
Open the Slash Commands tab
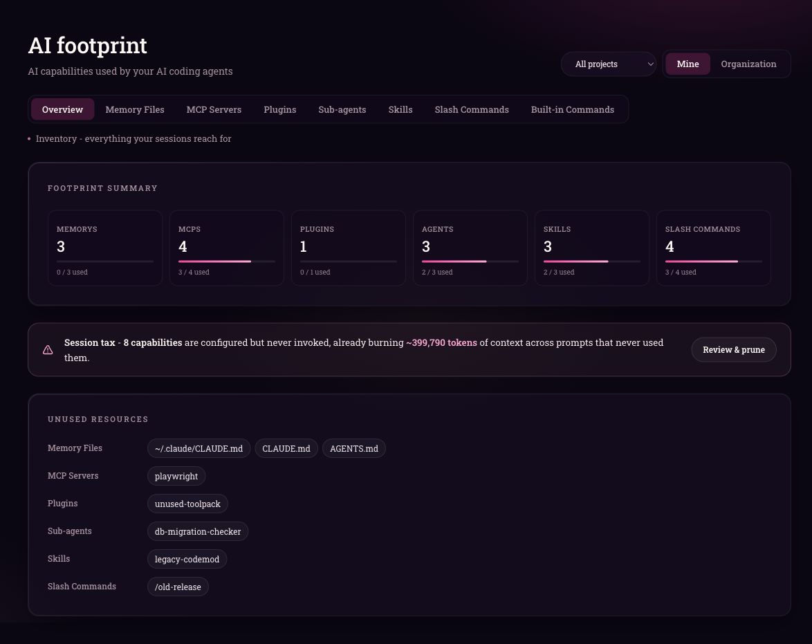pyautogui.click(x=472, y=109)
